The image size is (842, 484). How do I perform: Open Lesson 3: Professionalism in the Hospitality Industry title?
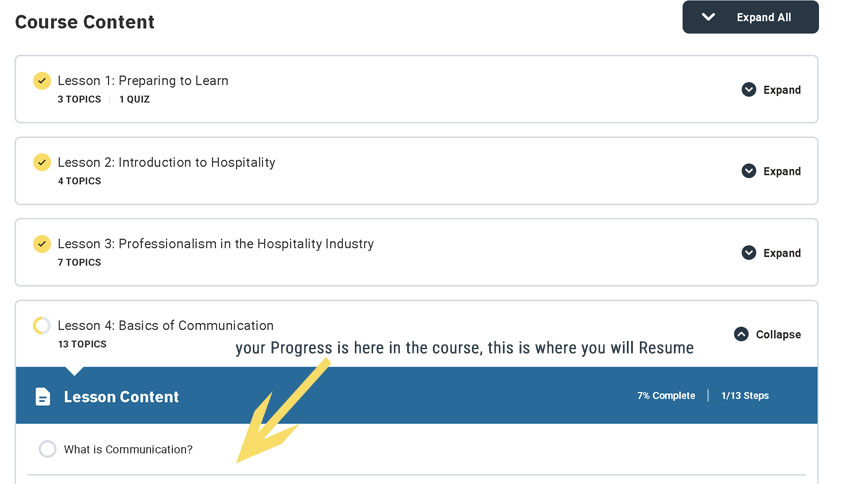[x=215, y=244]
